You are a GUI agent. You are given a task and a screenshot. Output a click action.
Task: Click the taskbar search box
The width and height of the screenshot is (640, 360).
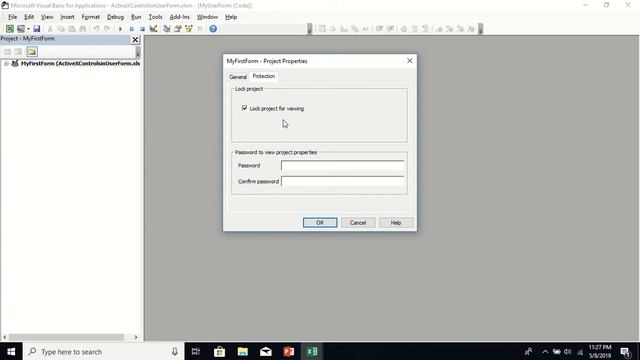pos(104,351)
